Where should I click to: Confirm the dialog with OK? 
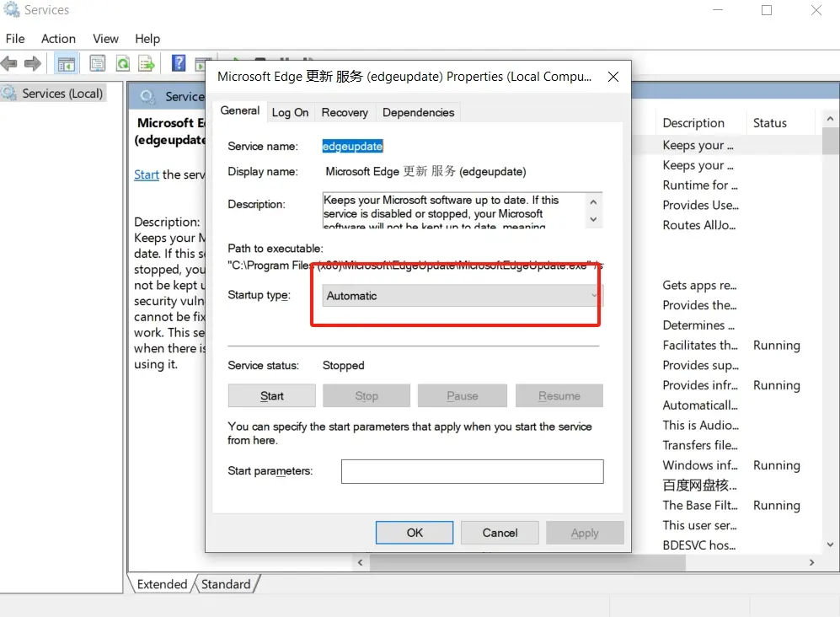coord(415,533)
